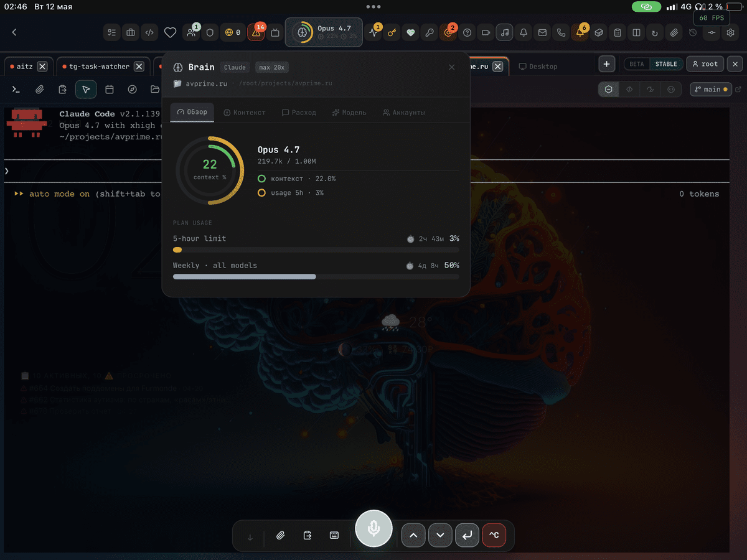Image resolution: width=747 pixels, height=560 pixels.
Task: Click the keyboard icon in bottom bar
Action: [x=334, y=535]
